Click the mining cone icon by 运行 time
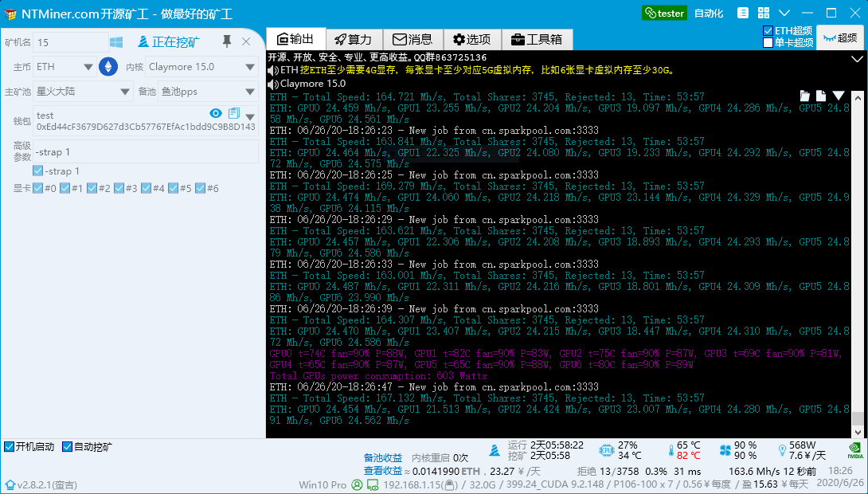 [x=495, y=451]
